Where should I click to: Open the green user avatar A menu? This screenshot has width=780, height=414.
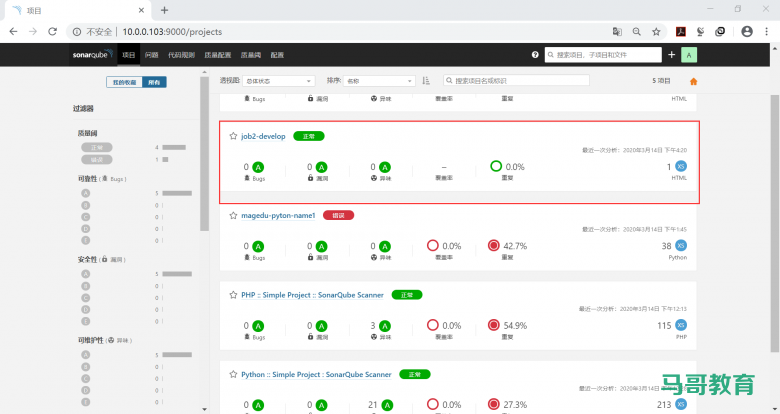[x=689, y=55]
